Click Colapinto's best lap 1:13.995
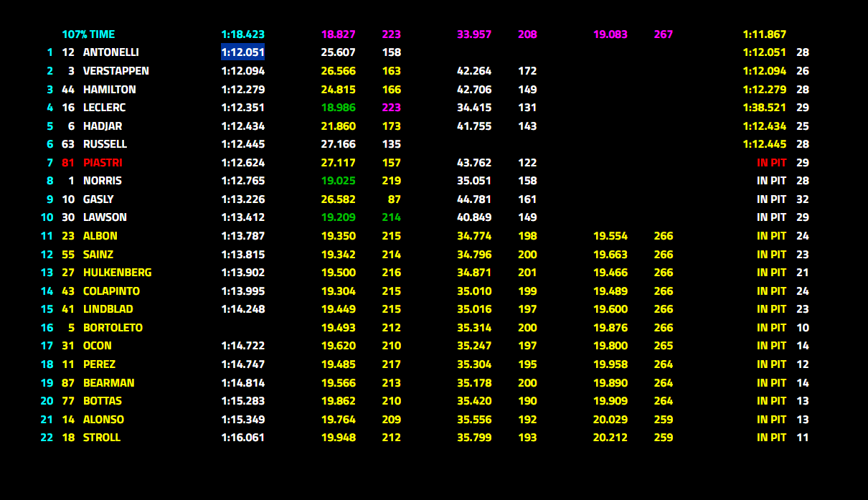 tap(243, 291)
